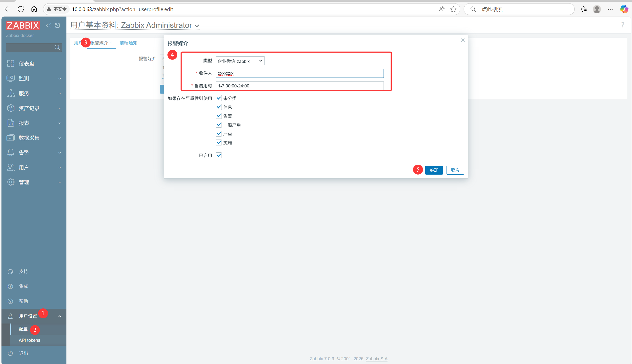This screenshot has width=632, height=364.
Task: Toggle the 未分类 severity checkbox
Action: 219,98
